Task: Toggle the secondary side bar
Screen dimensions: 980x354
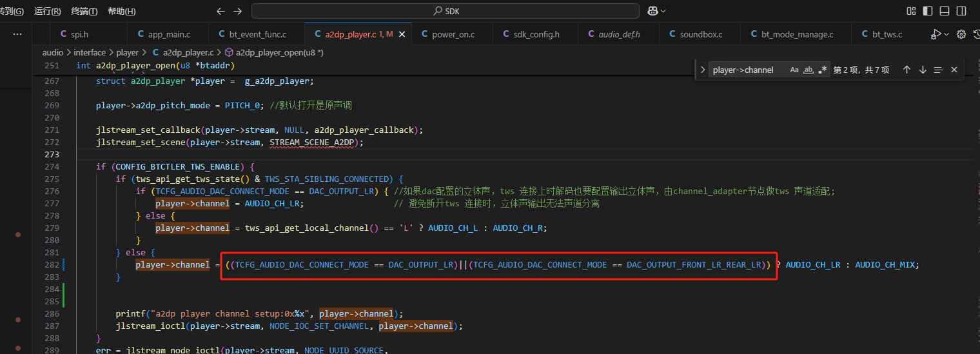Action: [x=962, y=11]
